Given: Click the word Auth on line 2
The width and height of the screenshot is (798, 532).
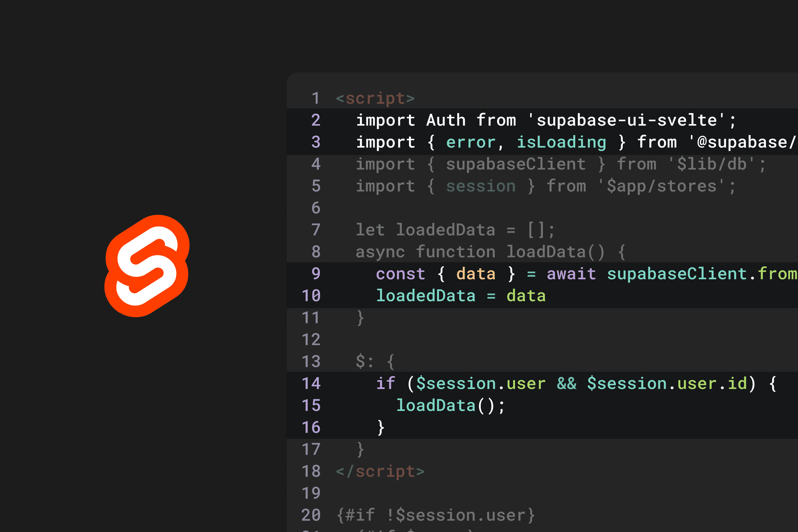Looking at the screenshot, I should tap(446, 120).
